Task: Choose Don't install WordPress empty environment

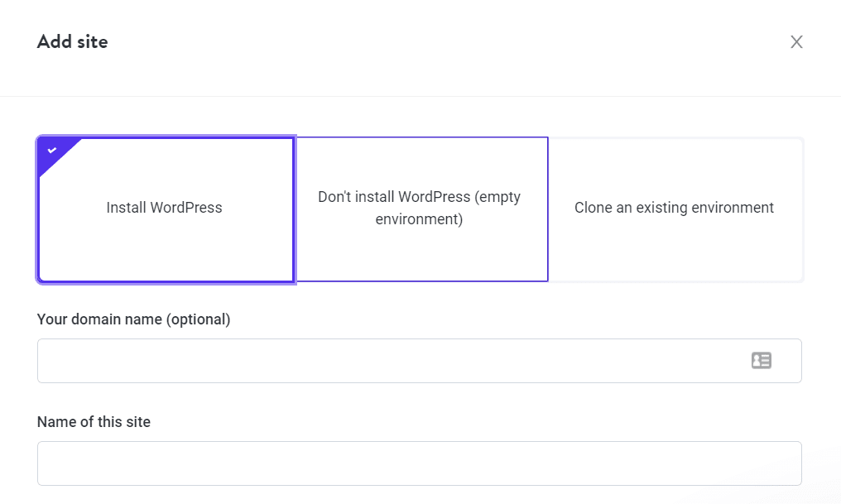Action: pos(420,209)
